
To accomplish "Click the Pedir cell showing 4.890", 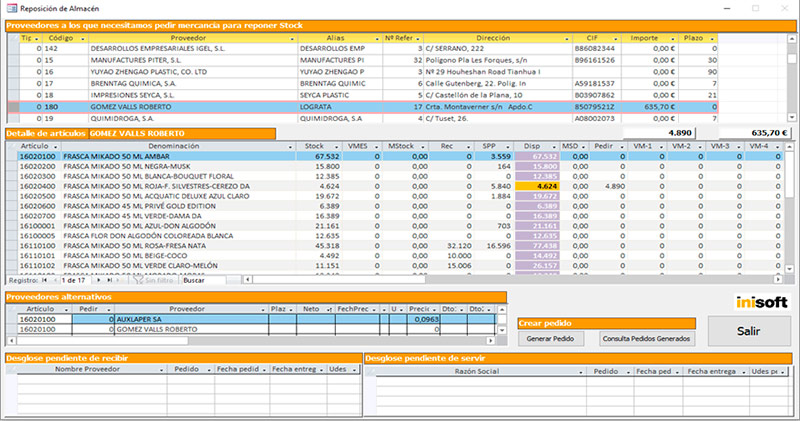I will pyautogui.click(x=608, y=186).
